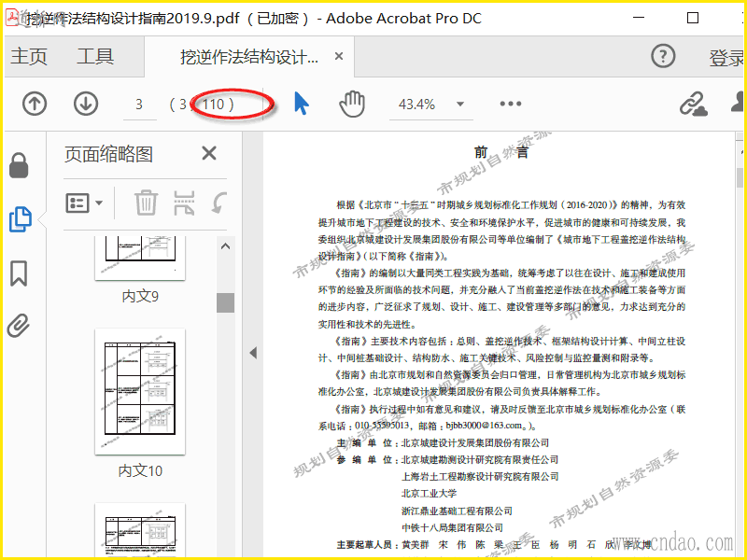Click the user profile icon at toolbar edge
Image resolution: width=747 pixels, height=560 pixels.
tap(739, 103)
